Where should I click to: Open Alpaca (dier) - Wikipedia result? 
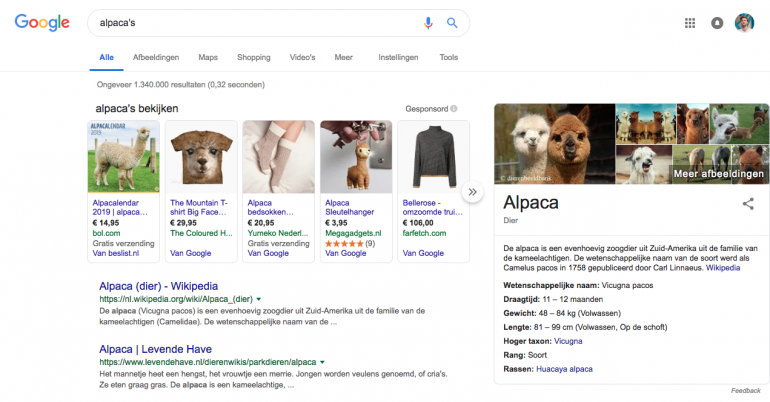tap(159, 286)
